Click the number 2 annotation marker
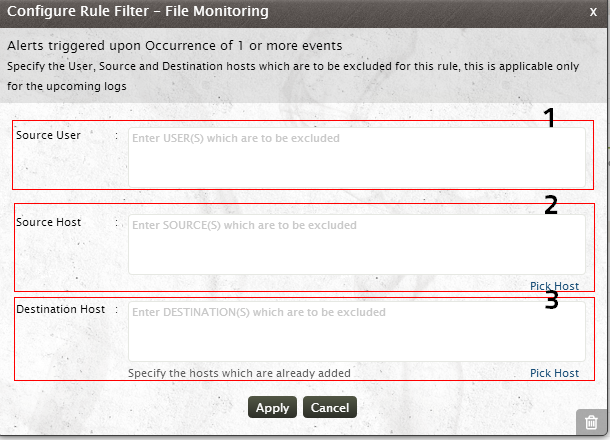 (550, 205)
